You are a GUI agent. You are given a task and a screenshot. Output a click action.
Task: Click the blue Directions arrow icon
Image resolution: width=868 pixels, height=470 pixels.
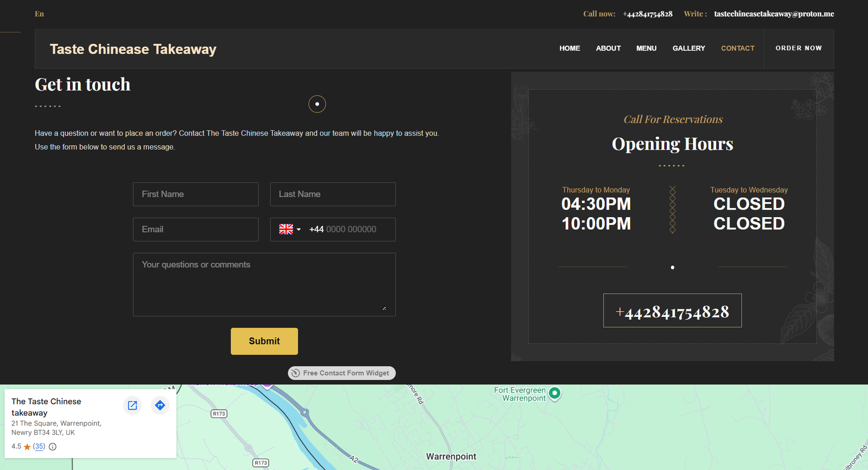pyautogui.click(x=160, y=405)
